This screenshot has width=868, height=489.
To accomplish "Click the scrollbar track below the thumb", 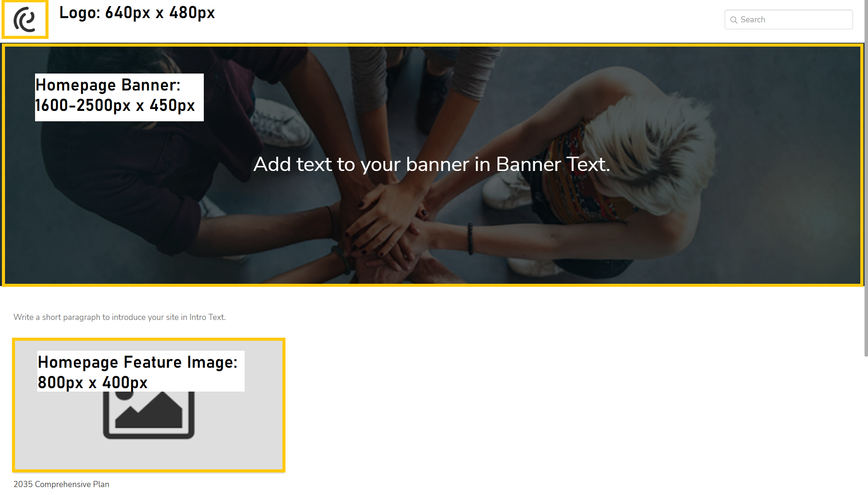I will 866,423.
